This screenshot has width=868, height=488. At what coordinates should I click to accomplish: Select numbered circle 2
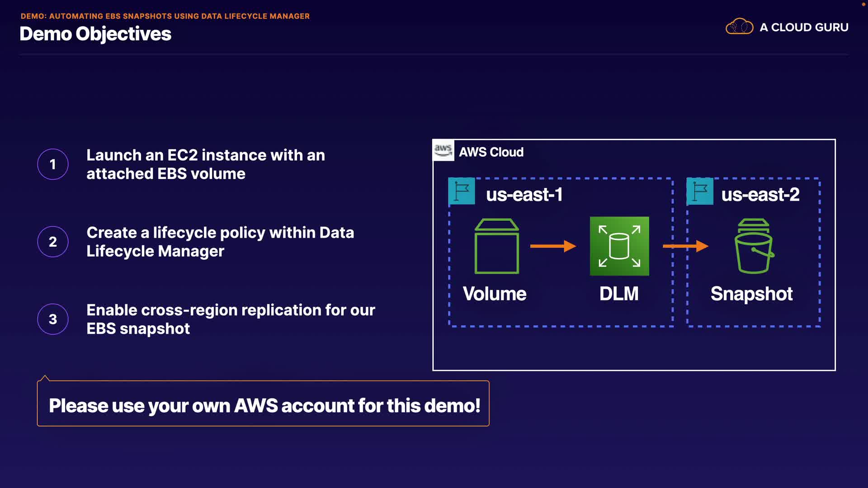tap(53, 242)
